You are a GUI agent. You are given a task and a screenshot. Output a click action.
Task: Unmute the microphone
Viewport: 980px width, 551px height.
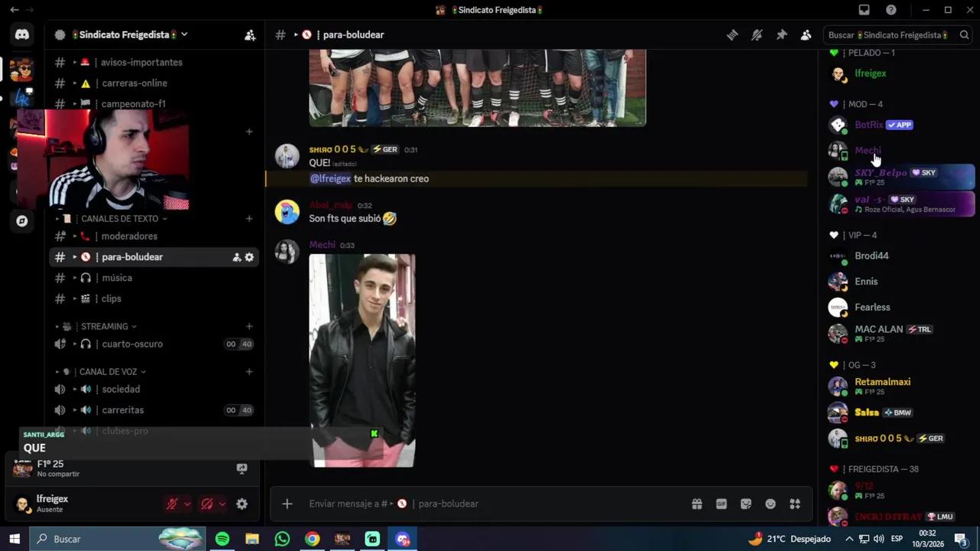pos(171,504)
